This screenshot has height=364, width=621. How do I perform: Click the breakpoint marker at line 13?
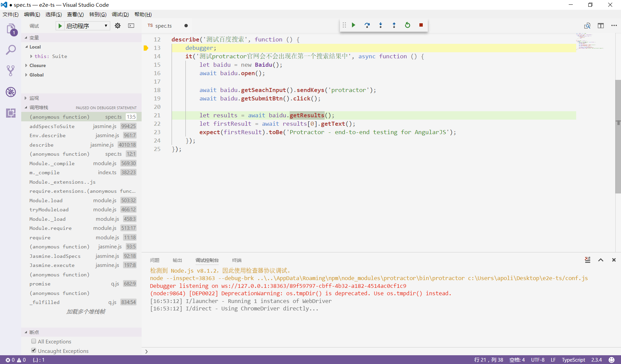tap(146, 48)
